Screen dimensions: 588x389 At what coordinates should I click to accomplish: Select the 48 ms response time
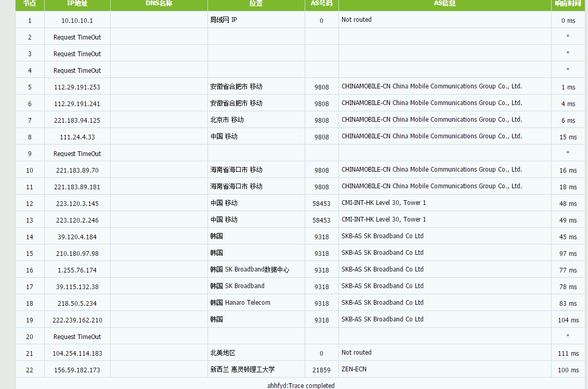(x=568, y=204)
